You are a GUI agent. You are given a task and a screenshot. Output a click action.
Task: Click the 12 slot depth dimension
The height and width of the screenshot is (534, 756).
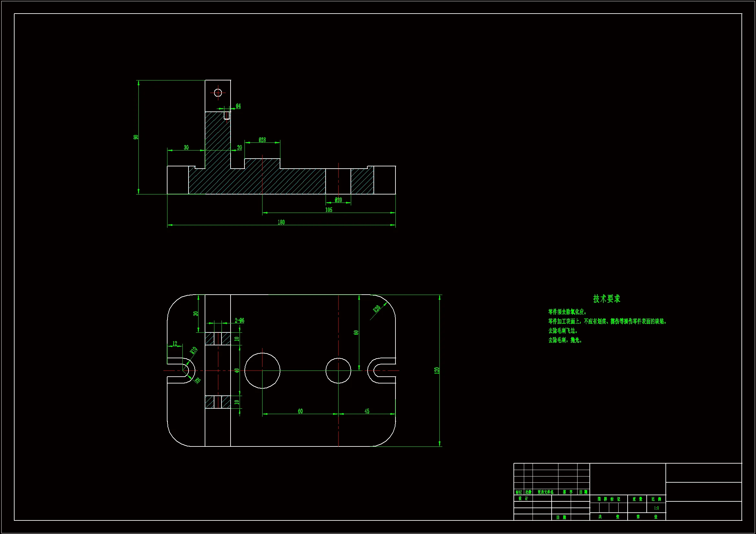pyautogui.click(x=175, y=343)
